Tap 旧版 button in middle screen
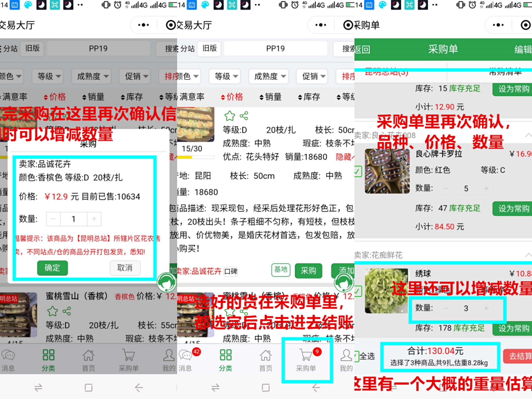The image size is (532, 399). [209, 49]
